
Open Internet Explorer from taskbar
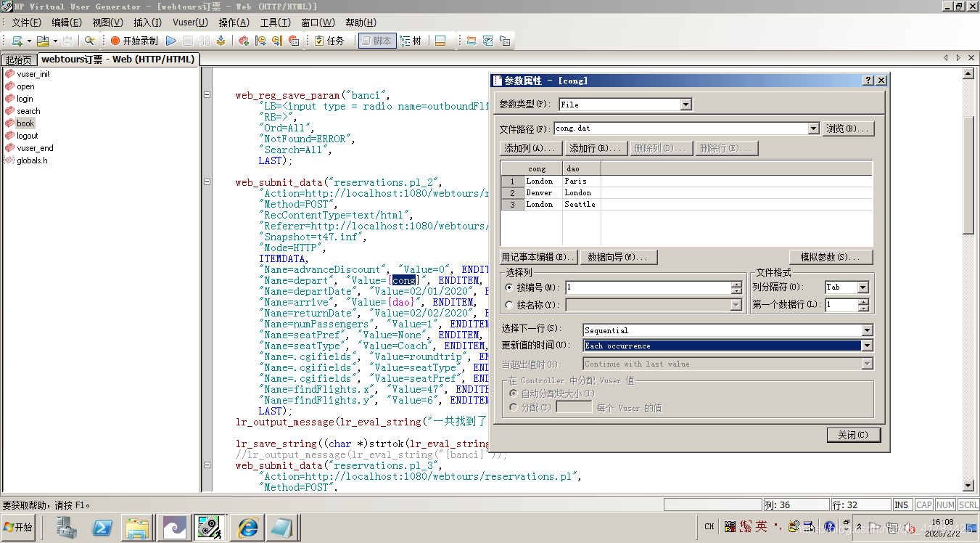point(247,527)
